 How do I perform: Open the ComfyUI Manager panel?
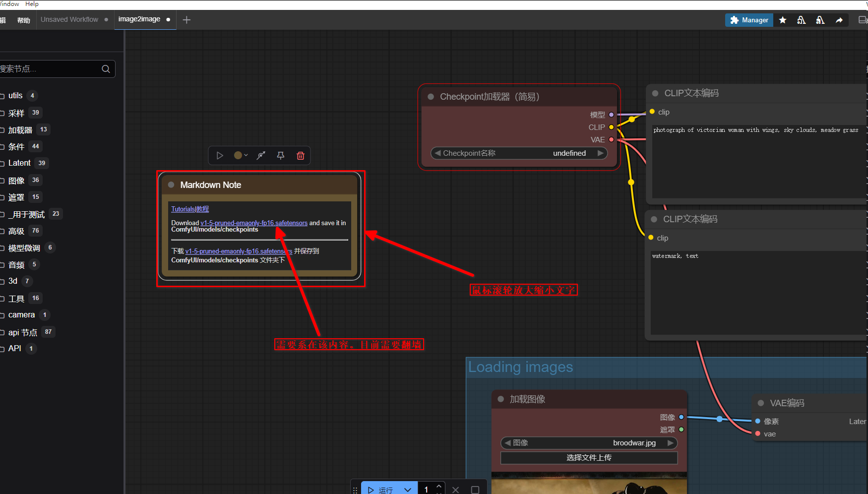(749, 20)
